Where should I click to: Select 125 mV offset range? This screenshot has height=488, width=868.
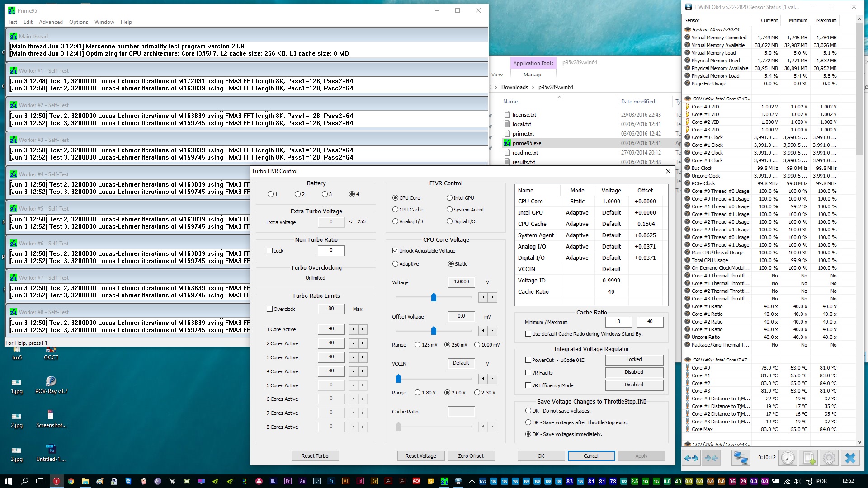pyautogui.click(x=418, y=345)
